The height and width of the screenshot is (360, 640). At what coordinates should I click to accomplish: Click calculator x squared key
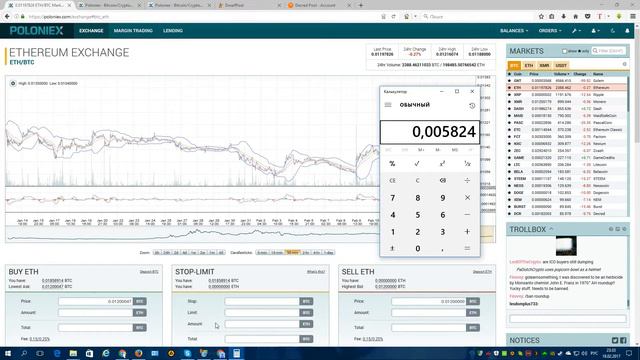(442, 164)
